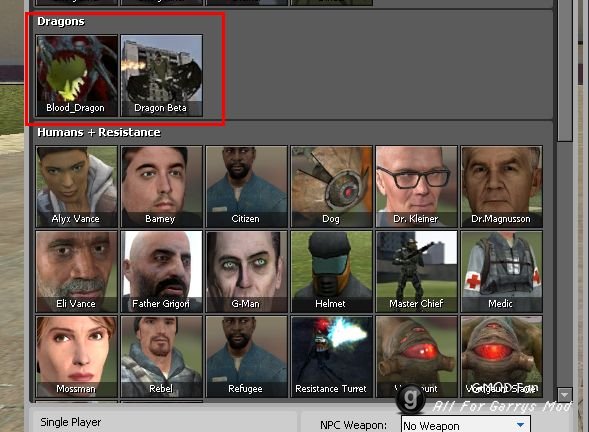Viewport: 589px width, 432px height.
Task: Spawn the Mossman NPC
Action: (77, 356)
